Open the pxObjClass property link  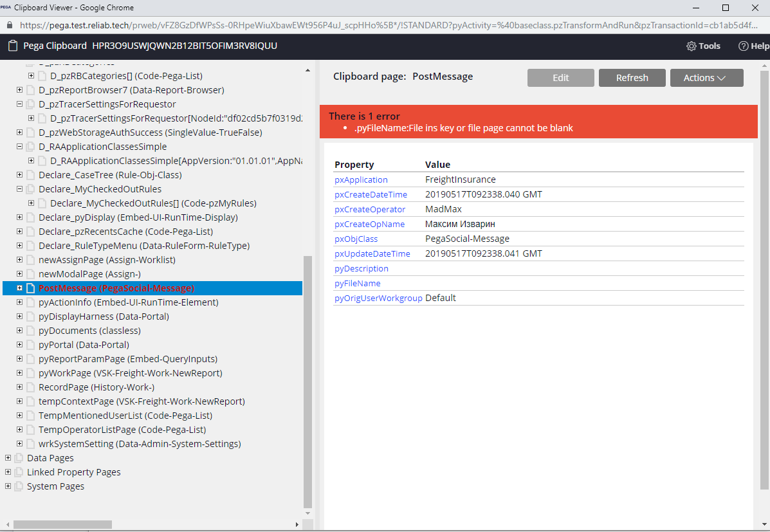tap(356, 239)
